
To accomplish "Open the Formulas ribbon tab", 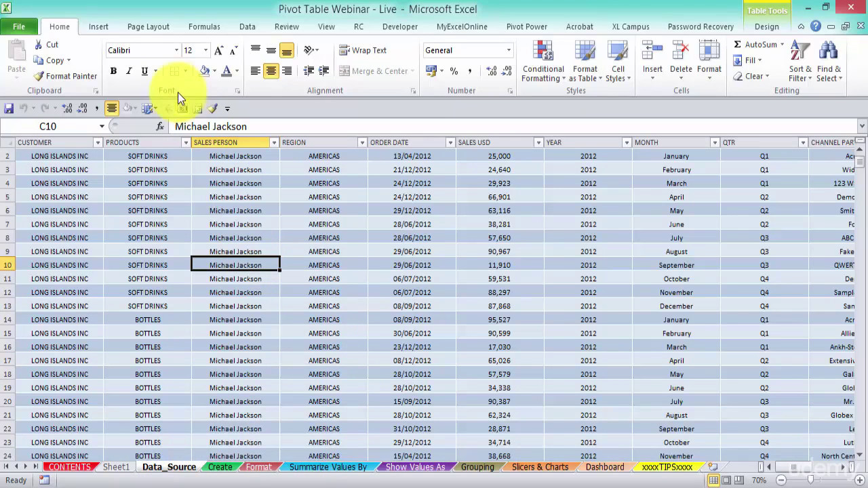I will tap(204, 27).
